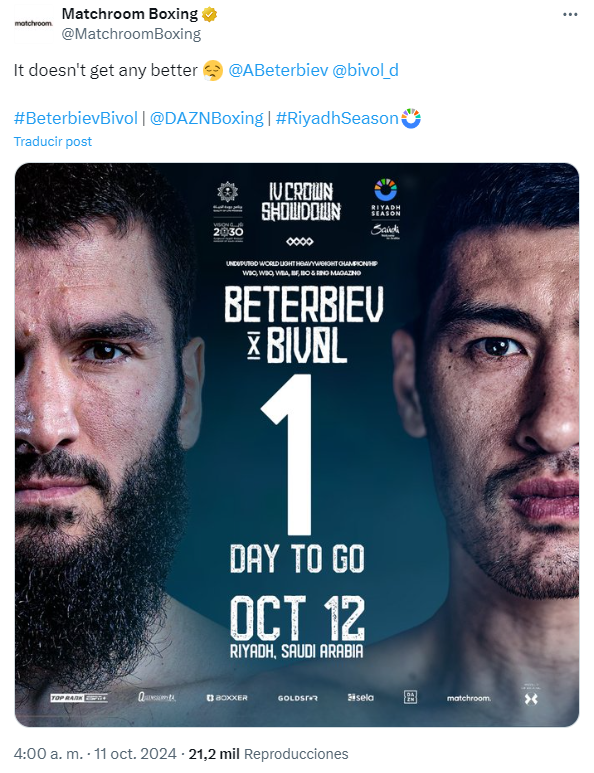Image resolution: width=594 pixels, height=773 pixels.
Task: Click the sela sponsor logo
Action: point(360,698)
